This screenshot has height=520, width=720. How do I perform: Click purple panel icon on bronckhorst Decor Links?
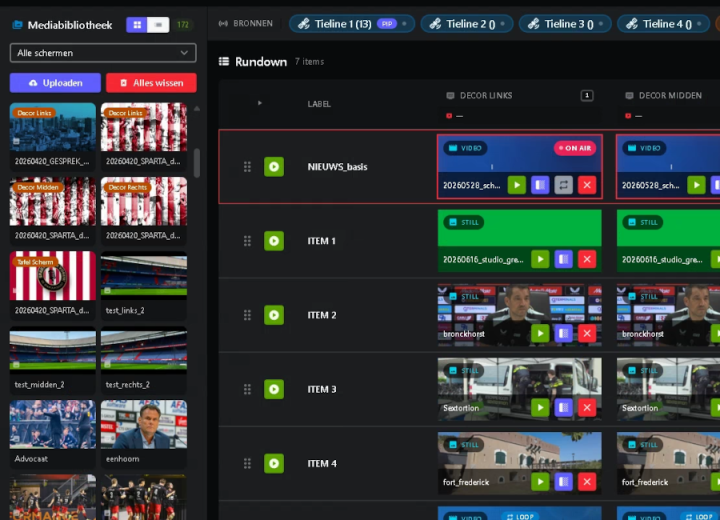point(563,333)
